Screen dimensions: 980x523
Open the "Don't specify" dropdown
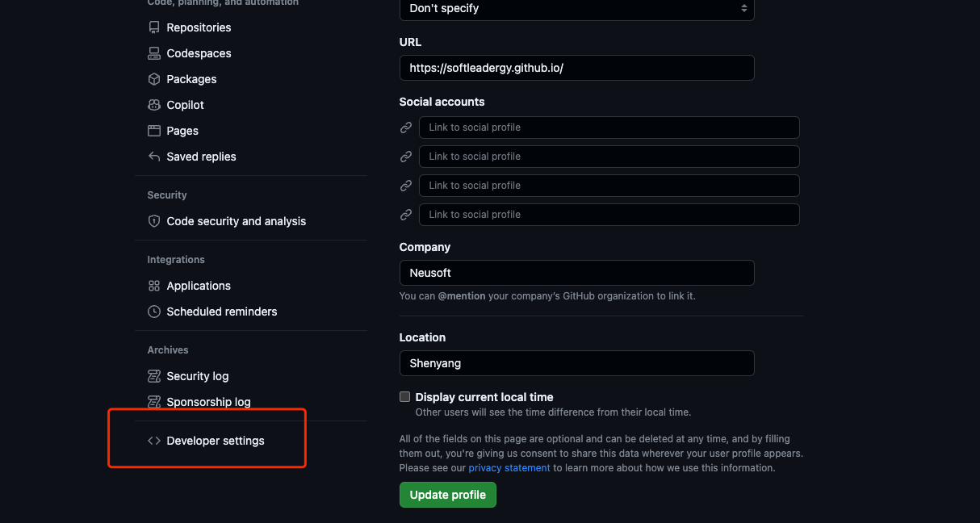576,8
